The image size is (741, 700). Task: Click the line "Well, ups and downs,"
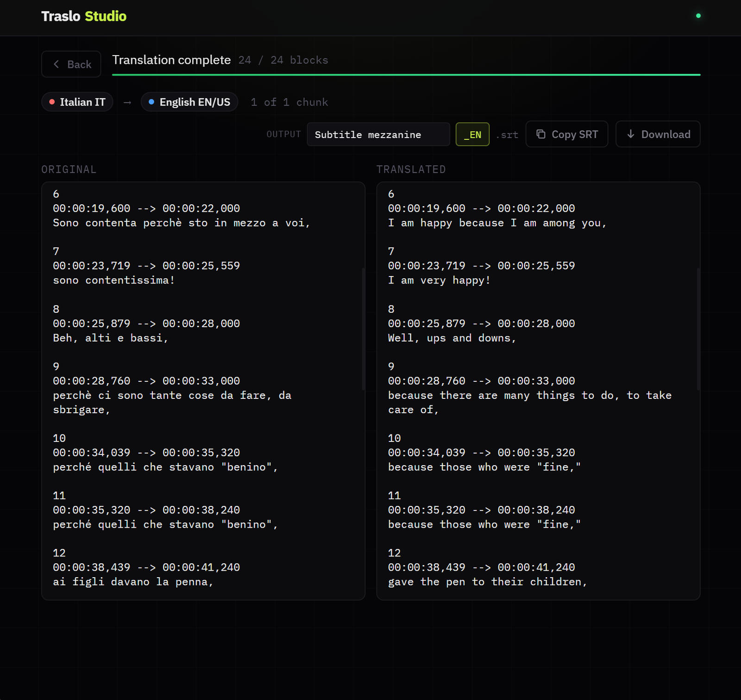pos(452,338)
